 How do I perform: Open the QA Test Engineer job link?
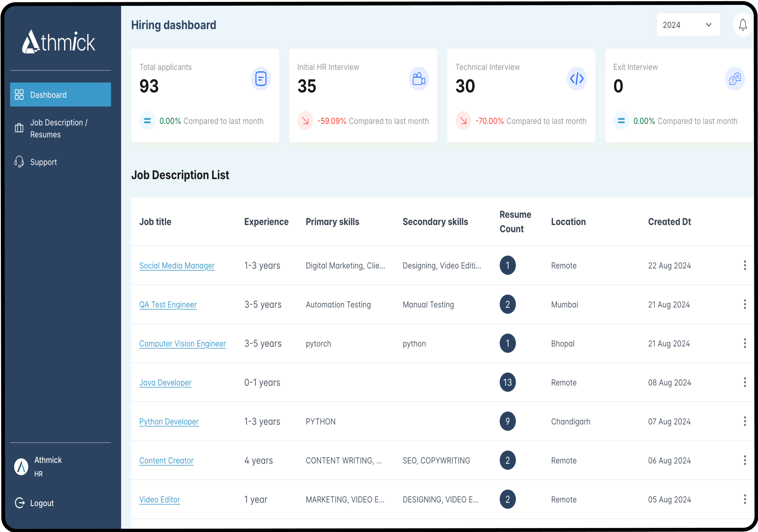(x=168, y=304)
